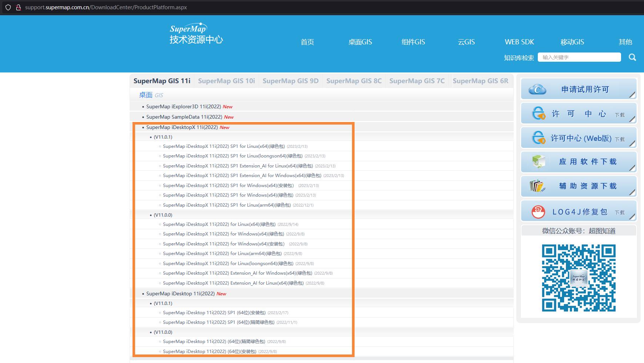Download iDesktopX SP1 Extension_AI for Linux(x64)
This screenshot has width=644, height=363.
click(x=238, y=166)
